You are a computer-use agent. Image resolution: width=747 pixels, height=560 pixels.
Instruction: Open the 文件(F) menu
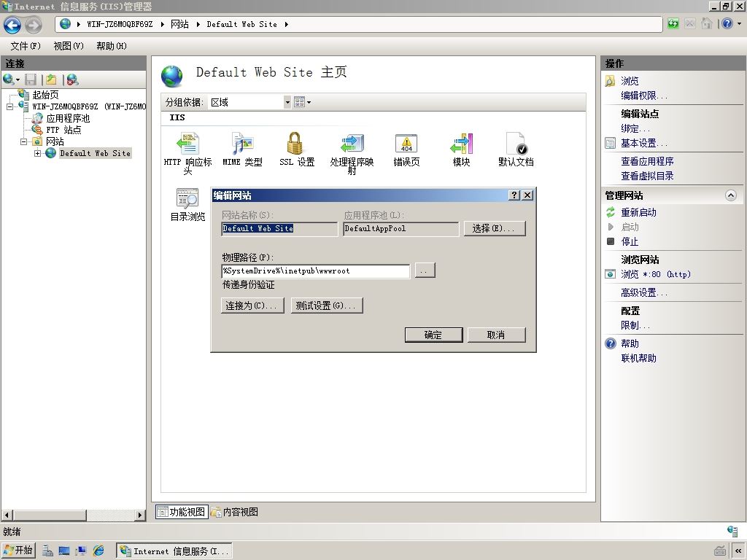coord(26,46)
